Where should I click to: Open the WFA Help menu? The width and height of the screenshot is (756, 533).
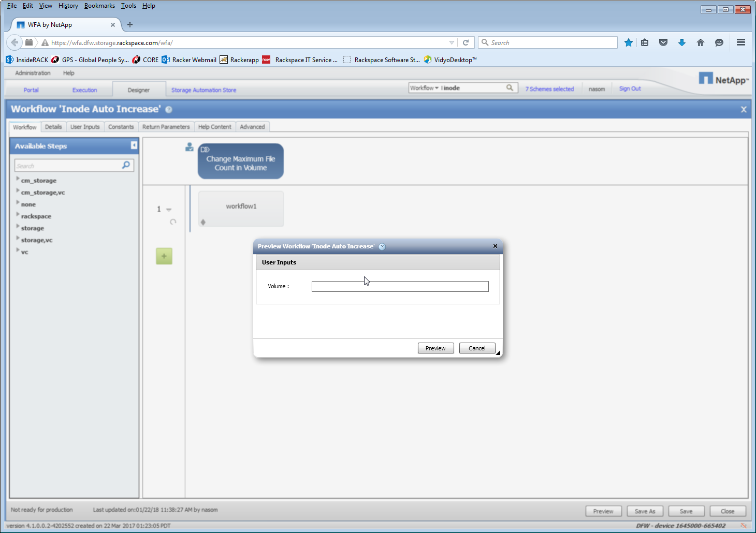(69, 73)
